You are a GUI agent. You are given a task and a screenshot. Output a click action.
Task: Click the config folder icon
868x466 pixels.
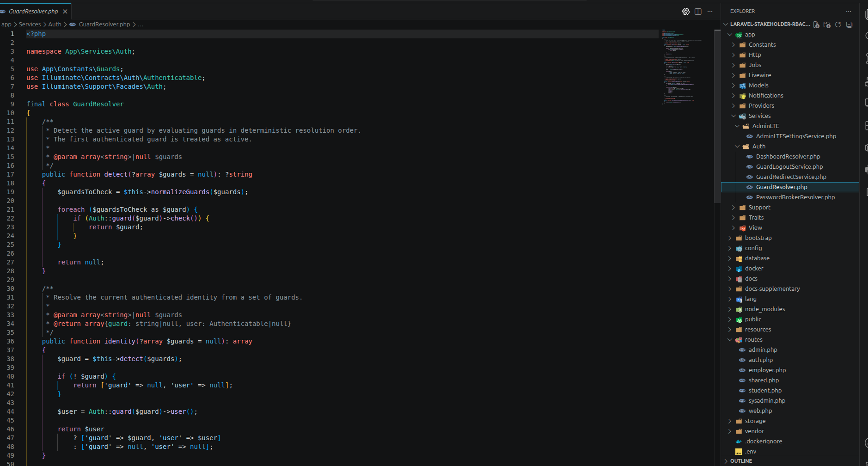[x=739, y=248]
